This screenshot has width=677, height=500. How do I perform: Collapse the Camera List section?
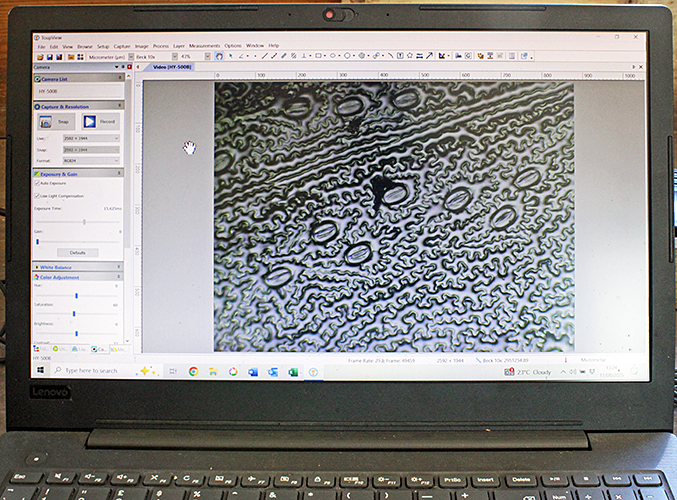click(x=120, y=78)
